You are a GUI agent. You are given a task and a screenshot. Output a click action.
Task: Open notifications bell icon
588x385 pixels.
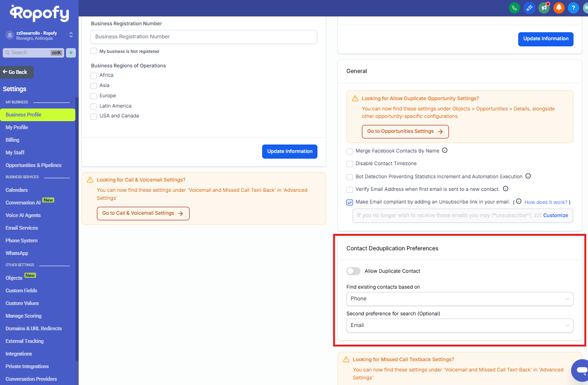(559, 8)
